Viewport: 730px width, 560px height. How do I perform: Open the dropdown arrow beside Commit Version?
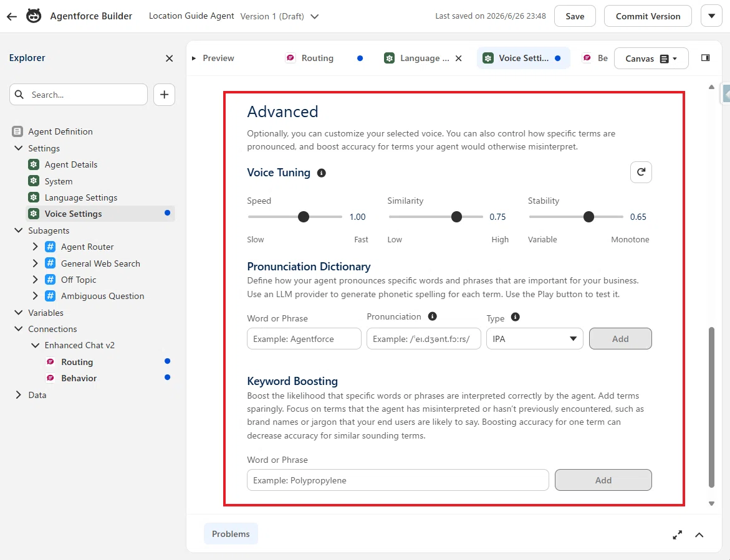tap(711, 16)
